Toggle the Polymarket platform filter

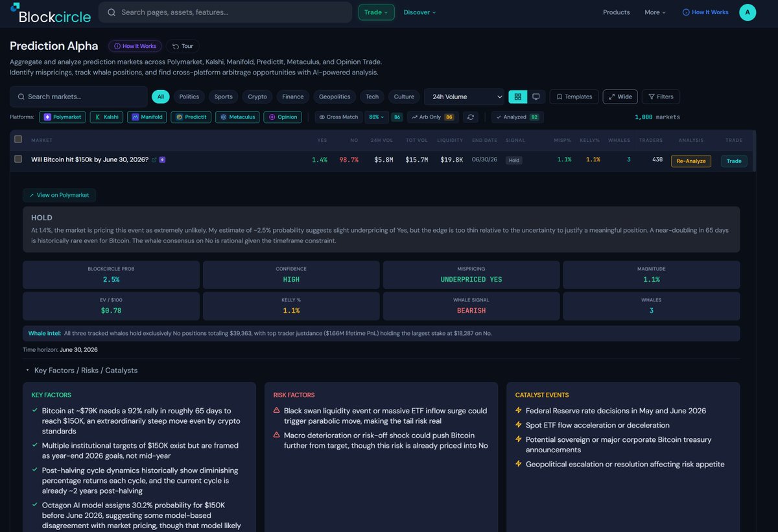62,117
